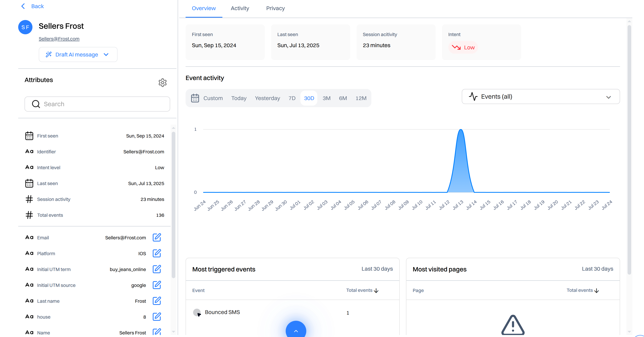Edit the Initial UTM term attribute
Screen dimensions: 644x337
pos(157,269)
